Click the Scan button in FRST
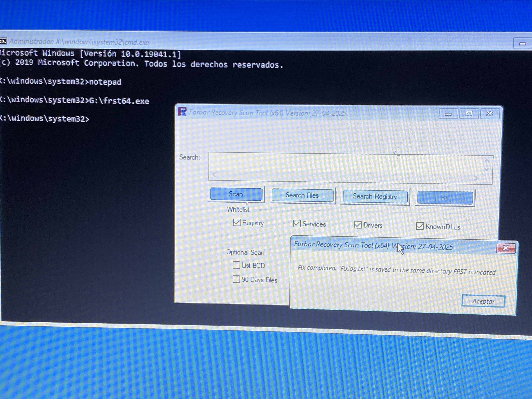This screenshot has width=532, height=399. (236, 194)
